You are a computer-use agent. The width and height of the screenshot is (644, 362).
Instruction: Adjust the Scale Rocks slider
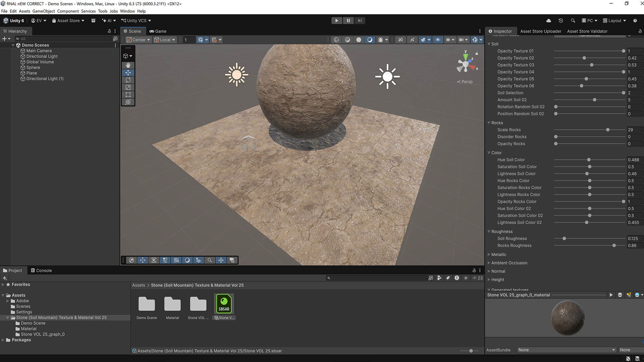pyautogui.click(x=589, y=130)
